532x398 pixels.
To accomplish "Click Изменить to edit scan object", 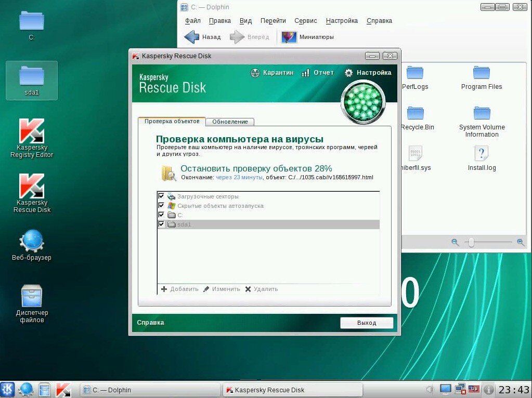I will pyautogui.click(x=222, y=289).
